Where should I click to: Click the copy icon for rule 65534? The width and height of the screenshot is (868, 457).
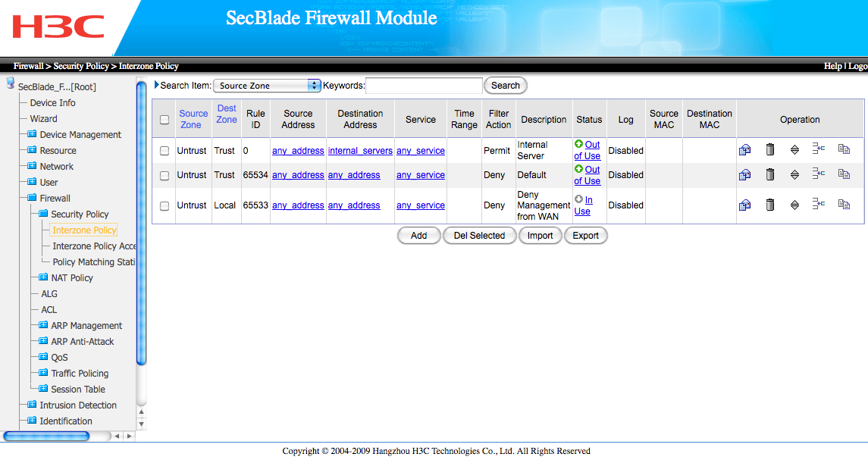pyautogui.click(x=844, y=174)
